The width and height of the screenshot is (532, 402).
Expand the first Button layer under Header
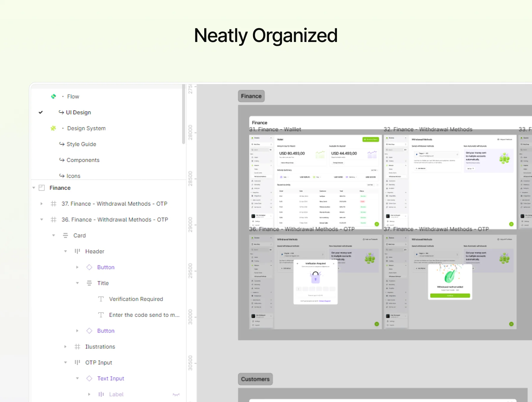pyautogui.click(x=77, y=267)
